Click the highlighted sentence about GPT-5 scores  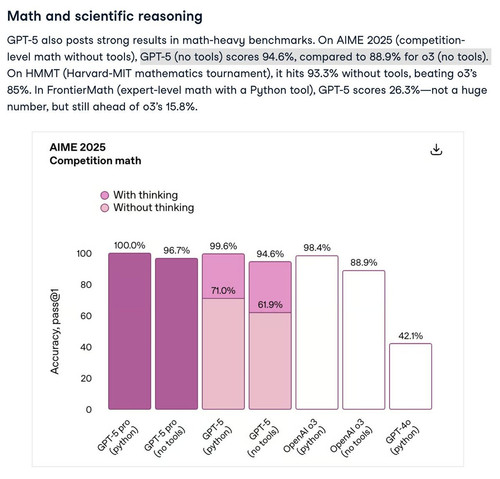[x=314, y=57]
